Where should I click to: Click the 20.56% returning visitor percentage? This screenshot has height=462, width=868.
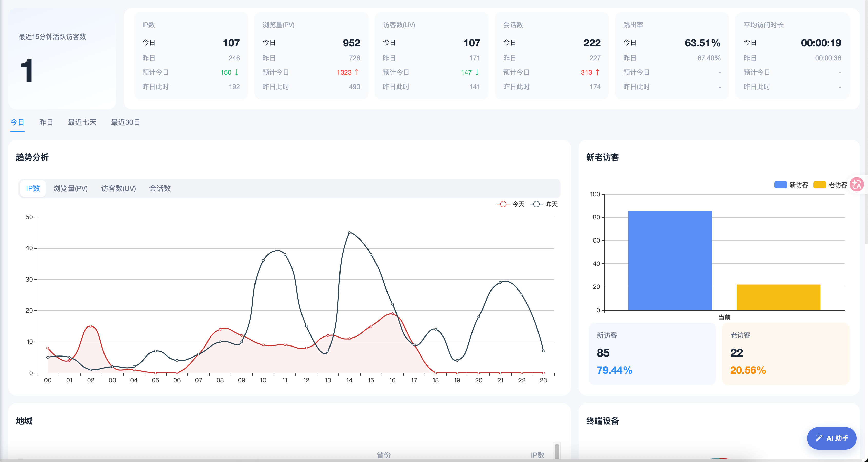point(748,370)
